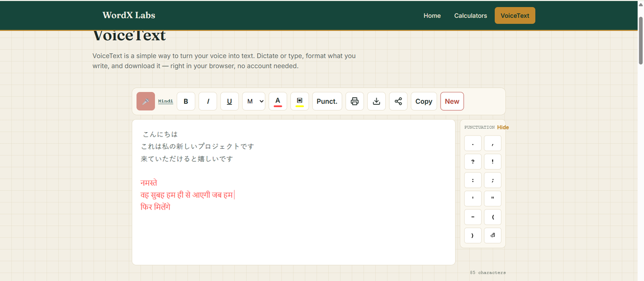Pick the red text color button
The height and width of the screenshot is (281, 644).
coord(277,101)
